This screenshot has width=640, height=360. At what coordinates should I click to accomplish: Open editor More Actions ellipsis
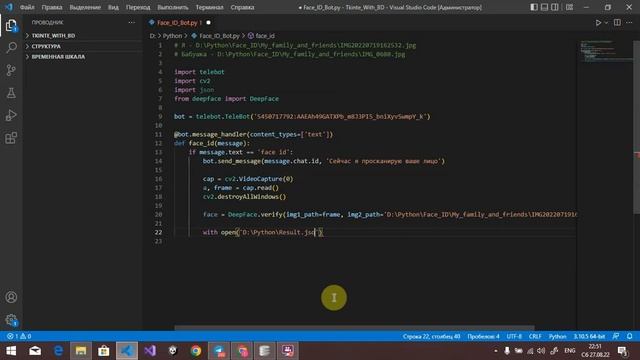pyautogui.click(x=629, y=23)
